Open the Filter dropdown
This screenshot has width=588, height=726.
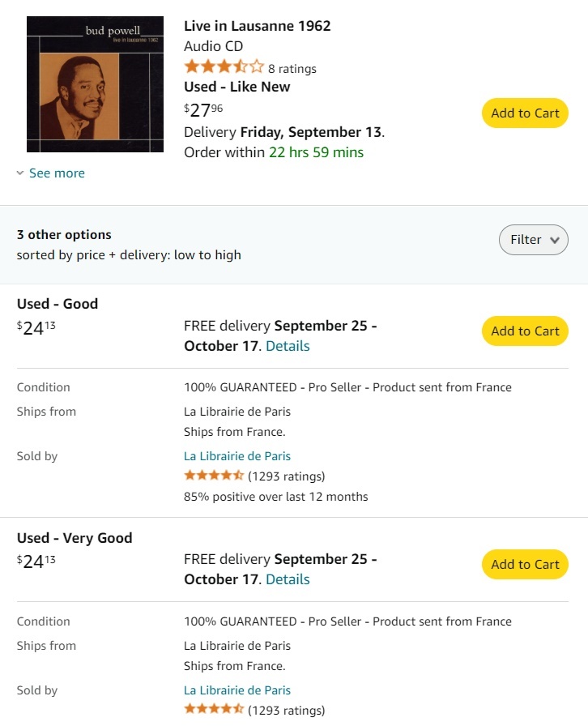pyautogui.click(x=533, y=240)
